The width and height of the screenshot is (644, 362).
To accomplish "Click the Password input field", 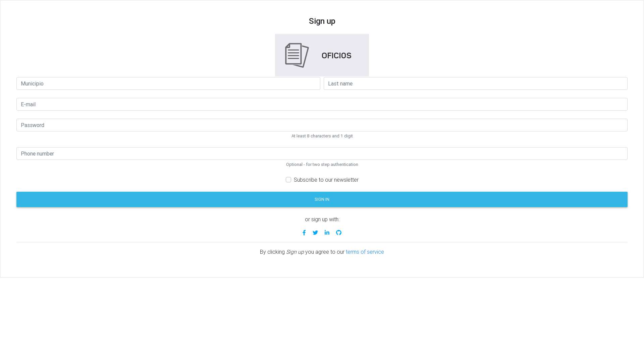I will [322, 125].
